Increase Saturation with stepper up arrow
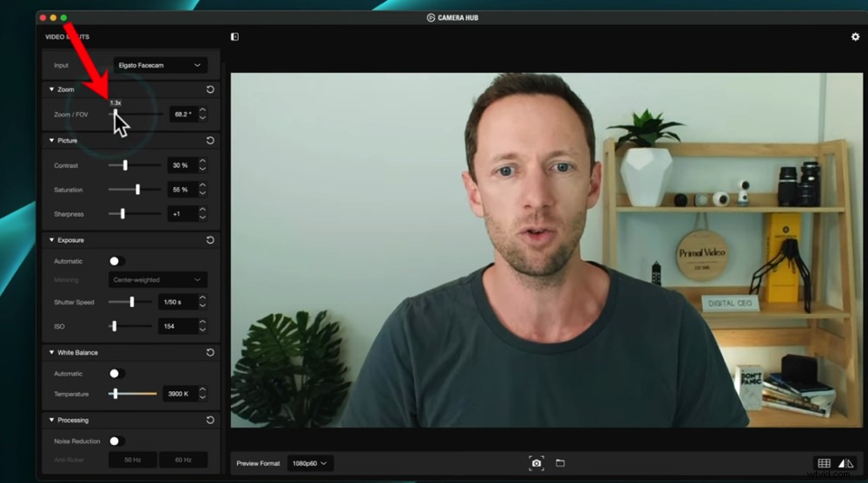 [x=202, y=186]
